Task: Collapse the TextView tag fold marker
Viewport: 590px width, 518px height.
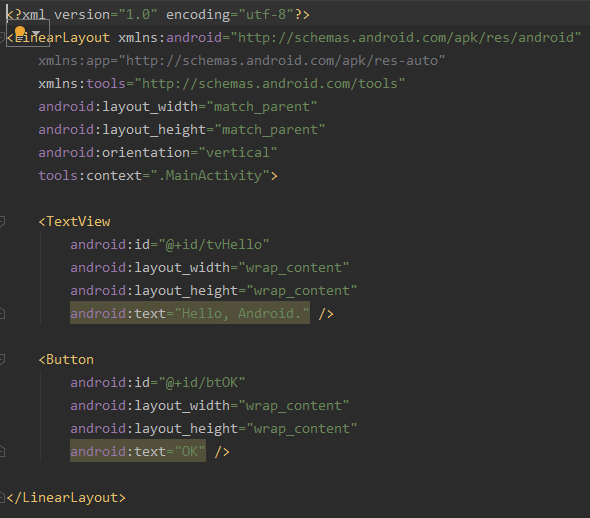Action: 2,222
